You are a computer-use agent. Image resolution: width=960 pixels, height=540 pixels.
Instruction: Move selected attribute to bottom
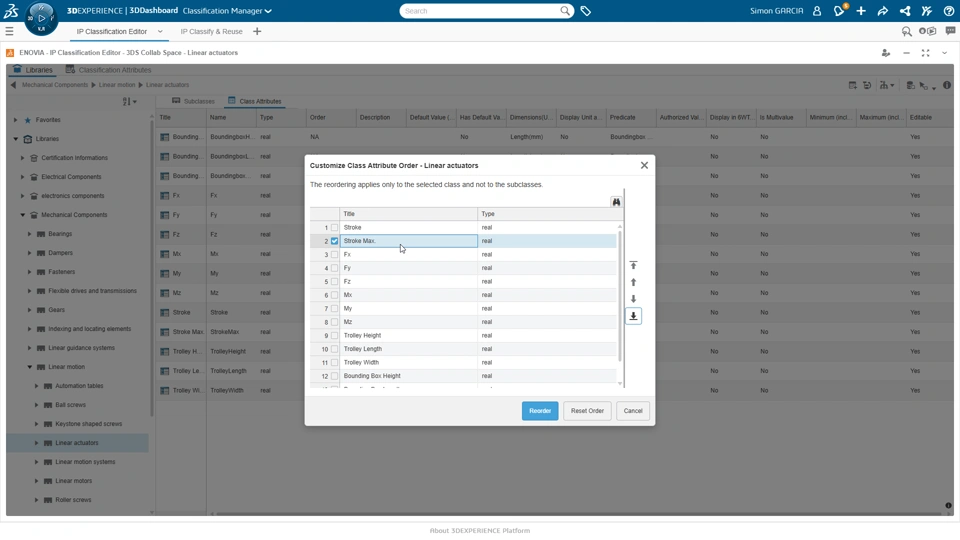pyautogui.click(x=633, y=316)
